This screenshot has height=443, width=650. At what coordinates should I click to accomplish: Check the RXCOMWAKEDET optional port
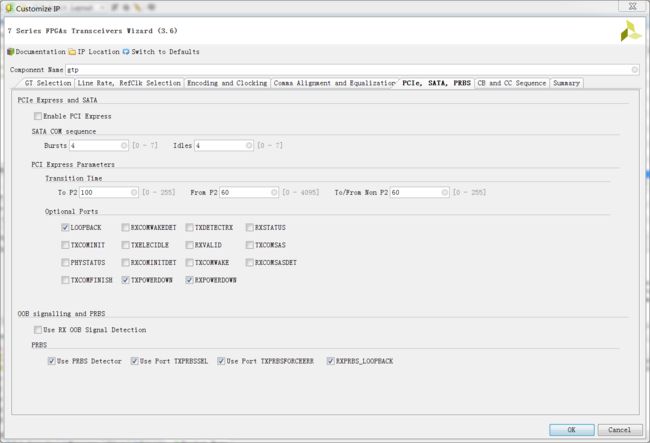coord(125,228)
